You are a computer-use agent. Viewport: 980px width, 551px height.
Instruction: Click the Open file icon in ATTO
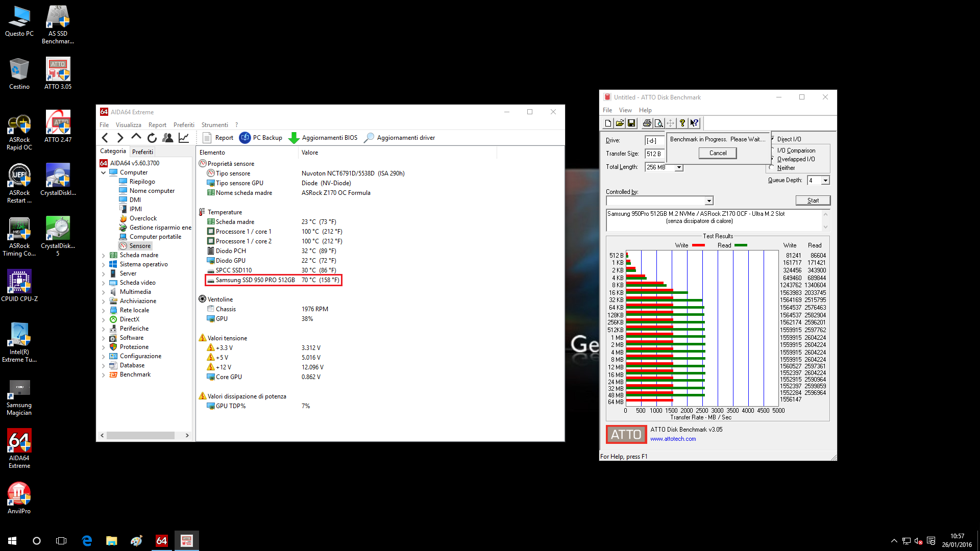pyautogui.click(x=620, y=123)
